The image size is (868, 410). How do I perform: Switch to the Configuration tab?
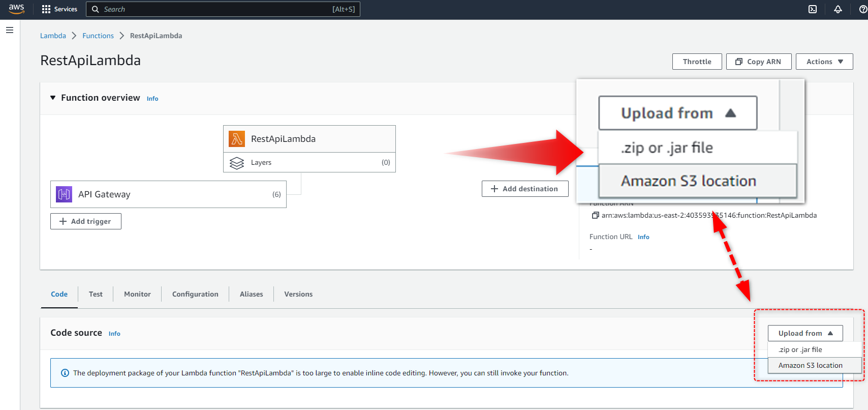coord(195,294)
